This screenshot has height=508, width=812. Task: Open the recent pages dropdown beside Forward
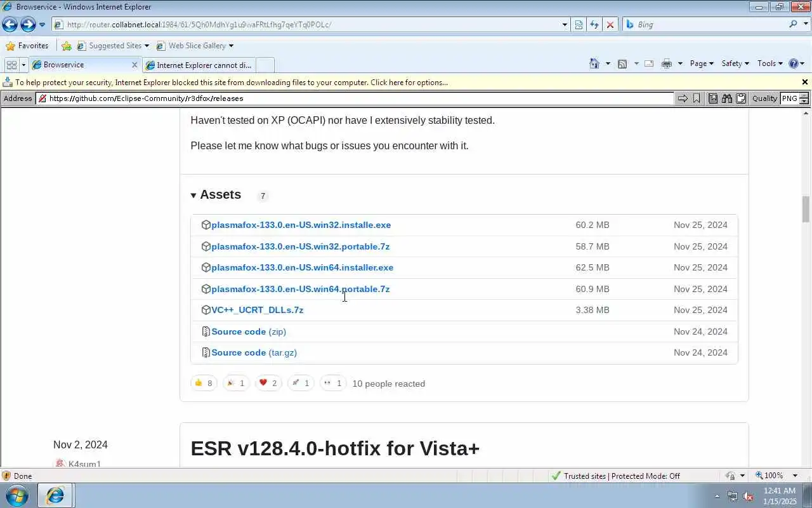tap(42, 25)
